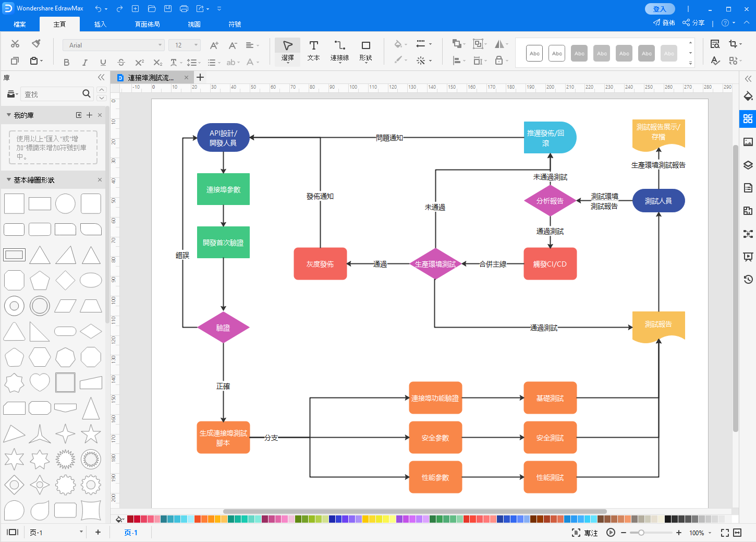
Task: Click the find and replace icon
Action: pyautogui.click(x=715, y=44)
